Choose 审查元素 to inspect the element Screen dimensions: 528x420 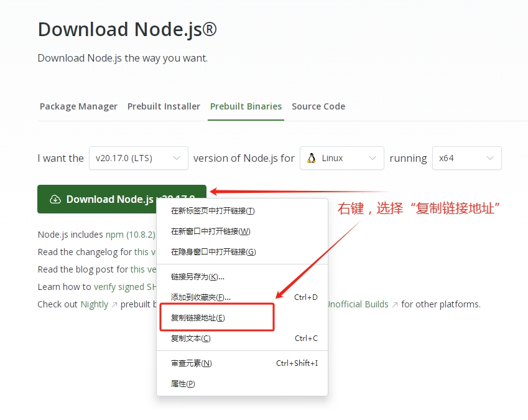(191, 363)
